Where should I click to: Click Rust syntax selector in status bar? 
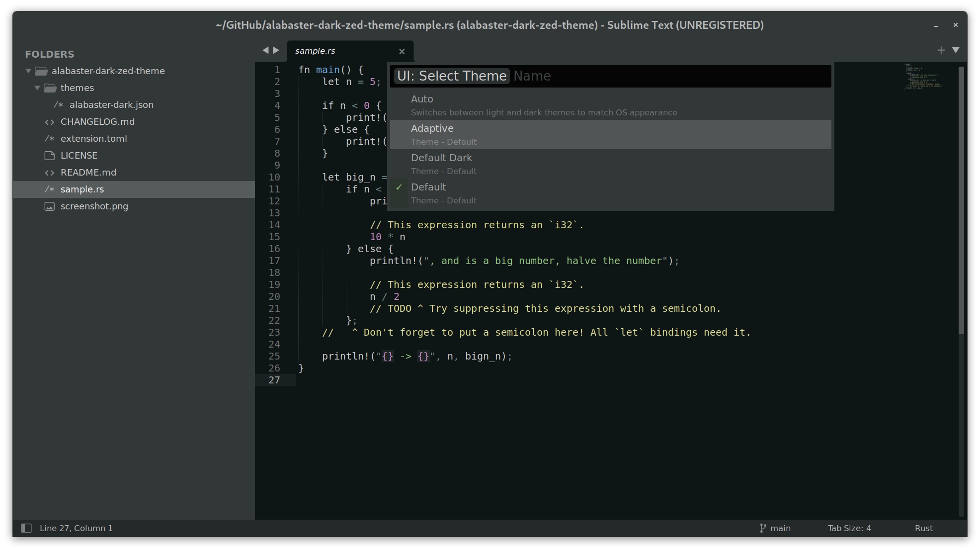tap(923, 528)
